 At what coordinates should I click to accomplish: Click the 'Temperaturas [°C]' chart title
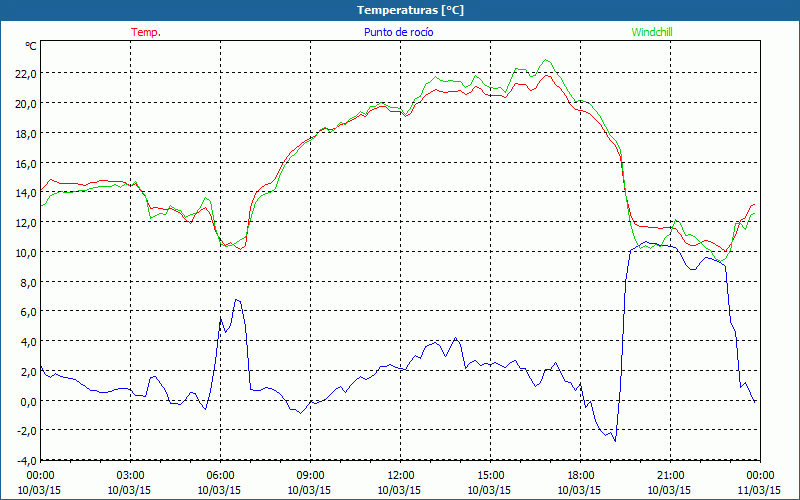click(410, 10)
